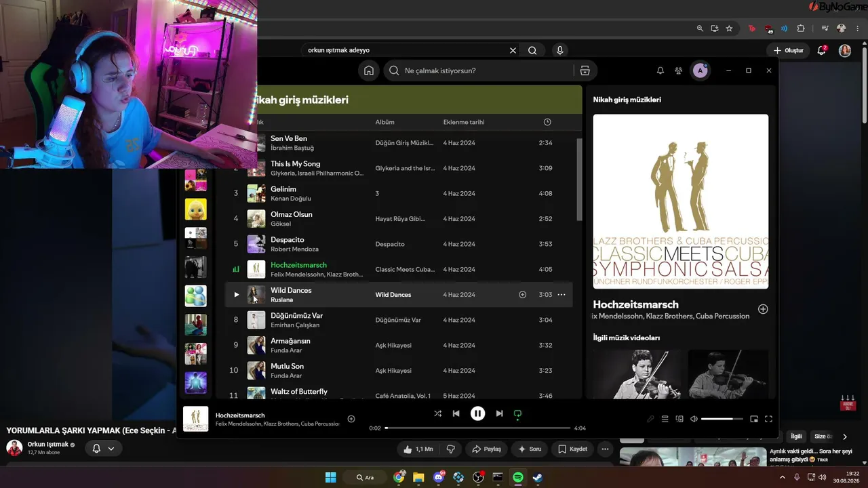The width and height of the screenshot is (868, 488).
Task: Toggle shuffle in Spotify player
Action: tap(437, 413)
